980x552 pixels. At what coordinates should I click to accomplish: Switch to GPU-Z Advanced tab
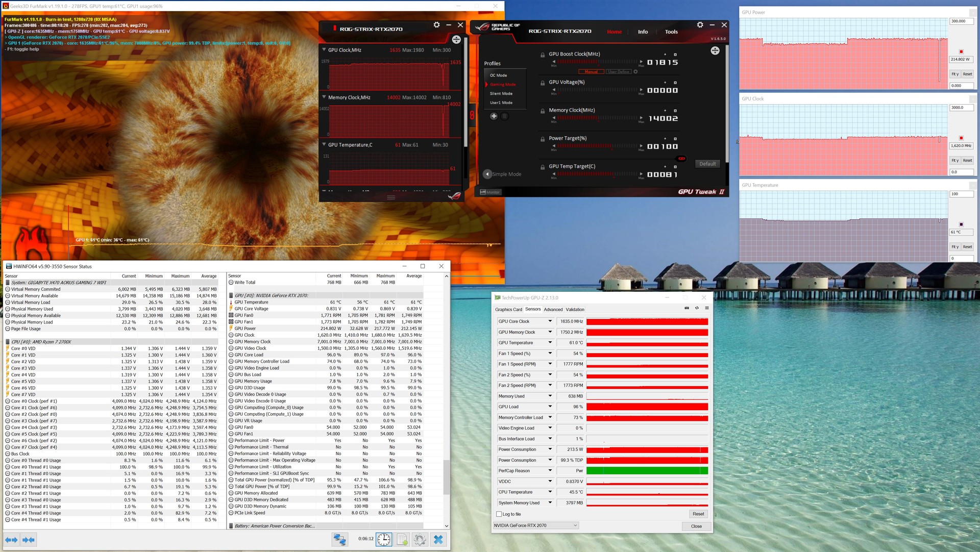[x=553, y=310]
